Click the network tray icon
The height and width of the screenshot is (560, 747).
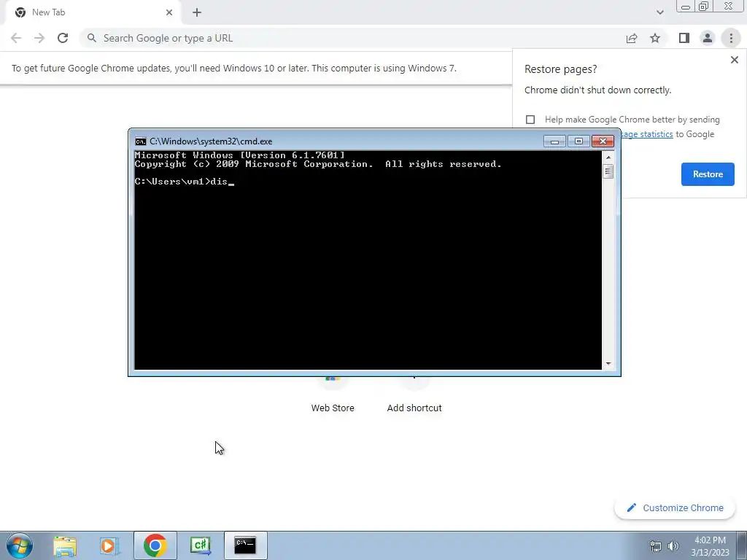pyautogui.click(x=656, y=546)
